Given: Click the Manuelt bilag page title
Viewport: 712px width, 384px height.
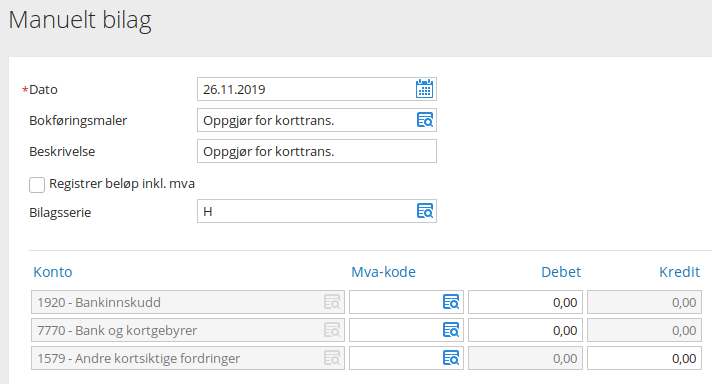Looking at the screenshot, I should 80,20.
